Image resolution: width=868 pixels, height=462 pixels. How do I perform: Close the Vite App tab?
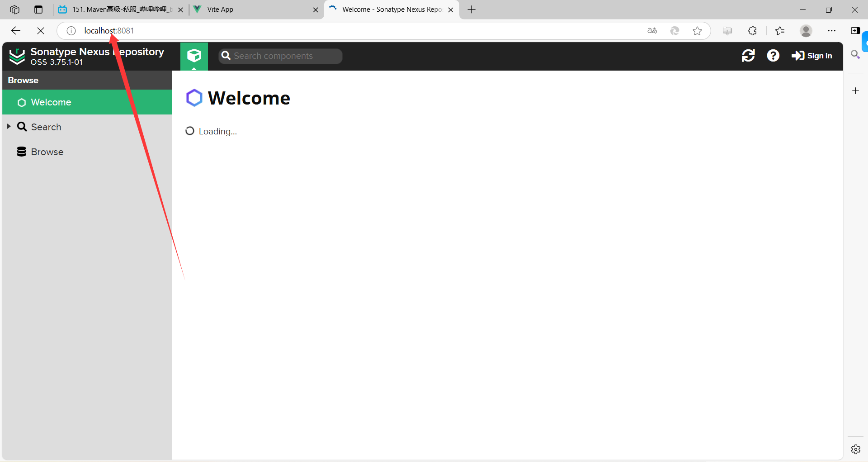click(x=316, y=10)
